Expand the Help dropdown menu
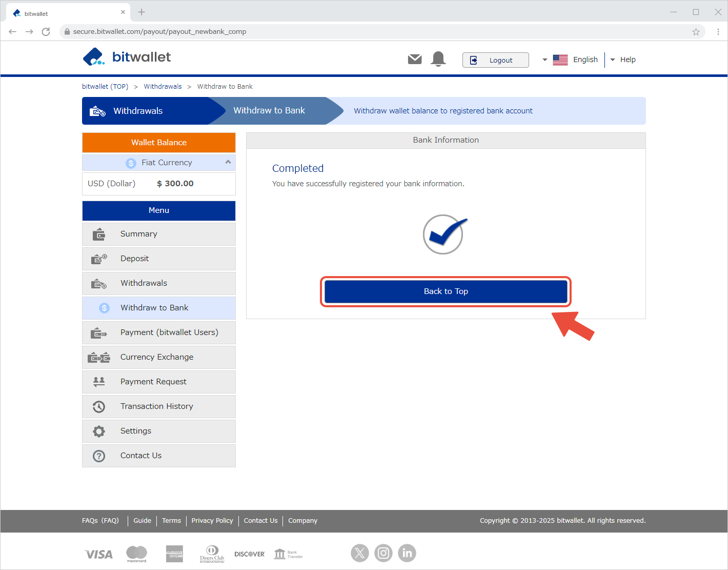Screen dimensions: 728x570 coord(623,60)
